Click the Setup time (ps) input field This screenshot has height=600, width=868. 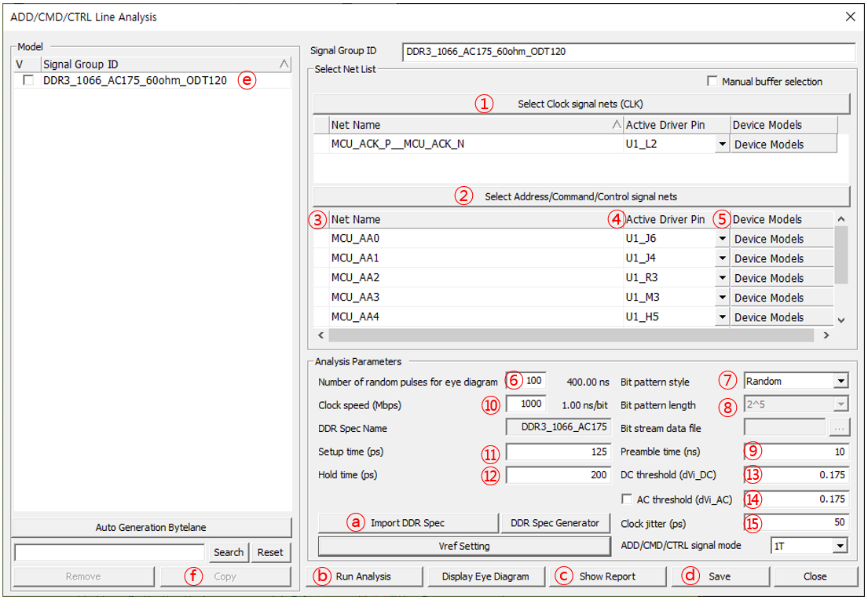point(558,452)
